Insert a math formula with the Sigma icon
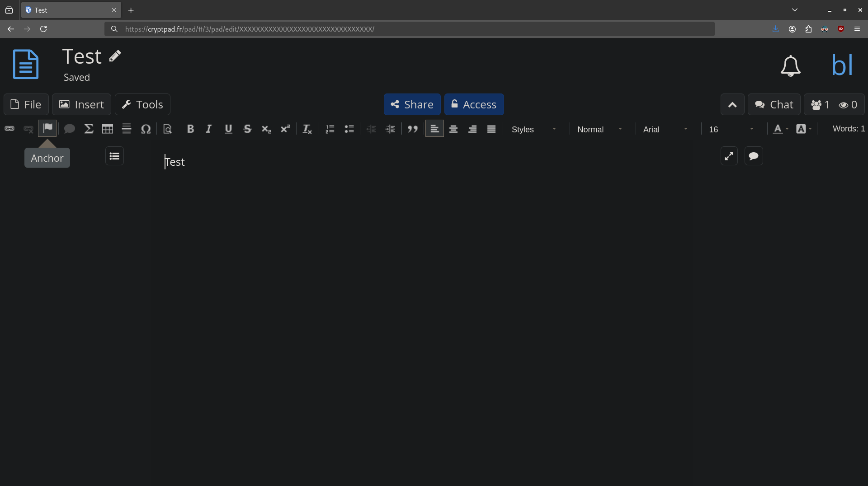Screen dimensions: 868x486 (x=89, y=129)
